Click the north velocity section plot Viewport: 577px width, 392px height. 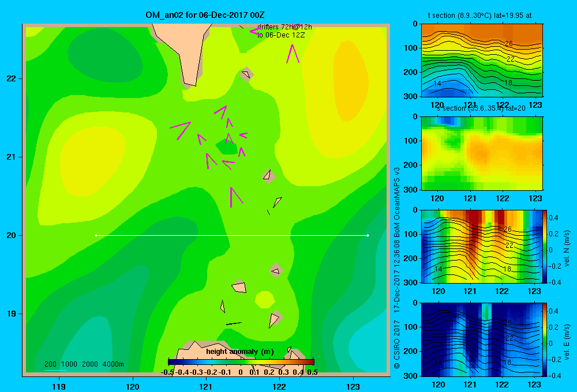pos(482,246)
